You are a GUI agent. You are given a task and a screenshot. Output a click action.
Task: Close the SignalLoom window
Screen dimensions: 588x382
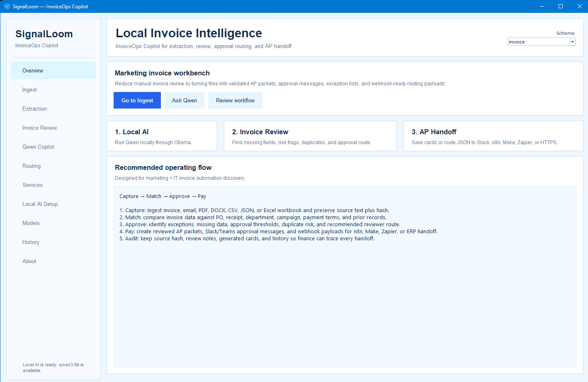[x=579, y=6]
